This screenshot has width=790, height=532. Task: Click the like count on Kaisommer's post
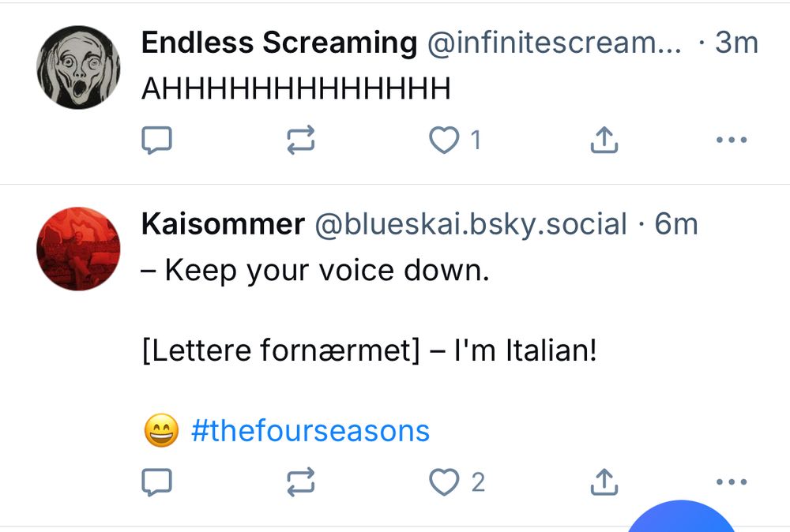pyautogui.click(x=479, y=481)
